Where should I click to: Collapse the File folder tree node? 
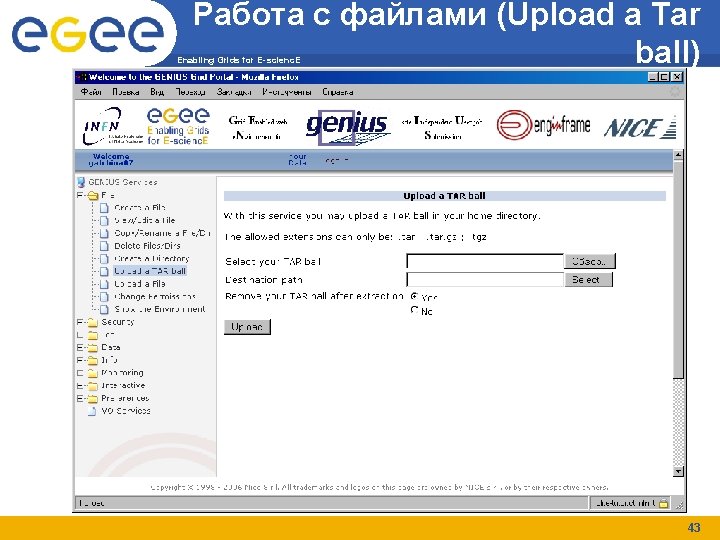(x=80, y=196)
